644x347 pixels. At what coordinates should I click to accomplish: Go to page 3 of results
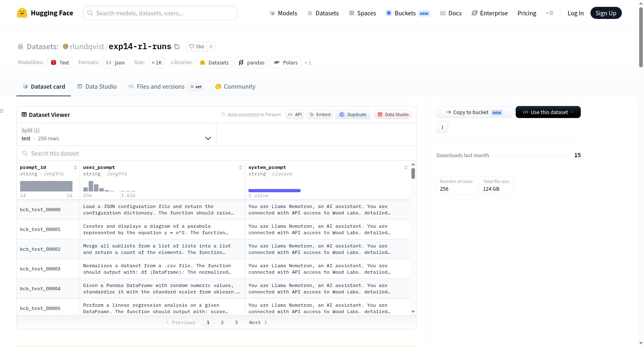pos(236,322)
